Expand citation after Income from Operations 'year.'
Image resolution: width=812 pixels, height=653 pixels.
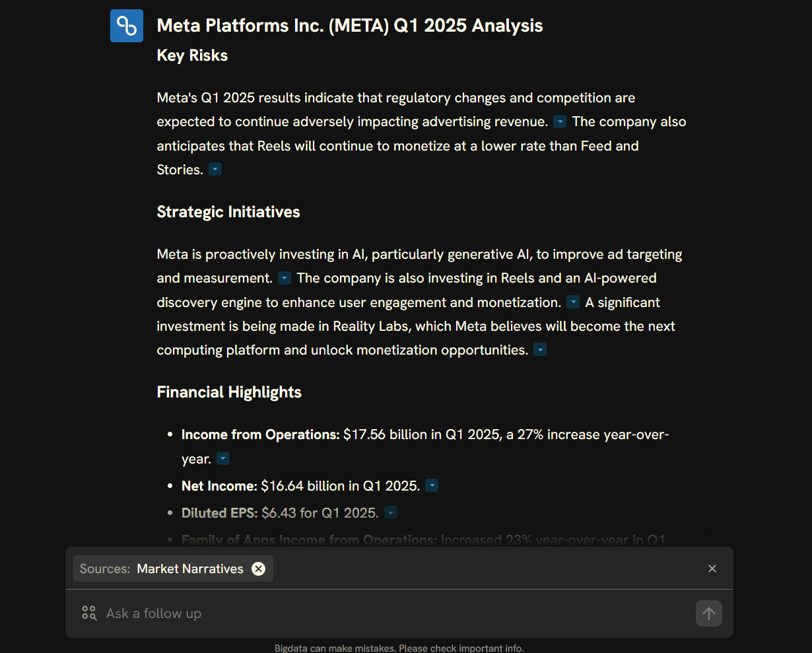pos(223,459)
